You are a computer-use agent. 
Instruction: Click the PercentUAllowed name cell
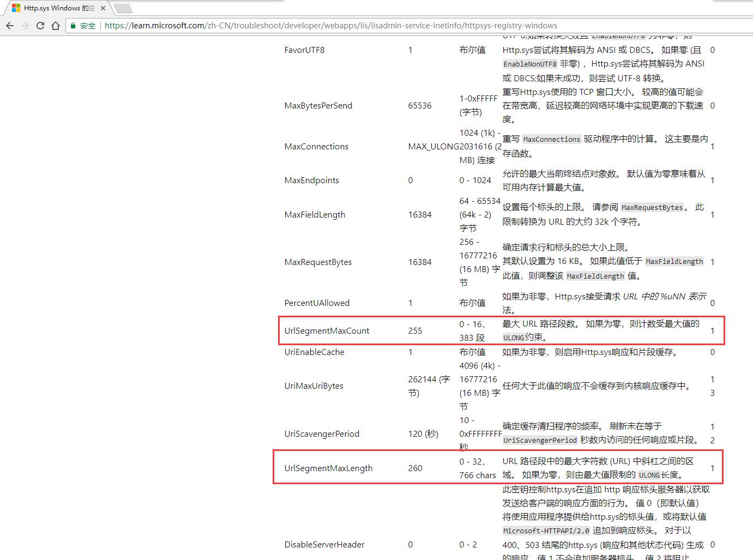(x=317, y=303)
